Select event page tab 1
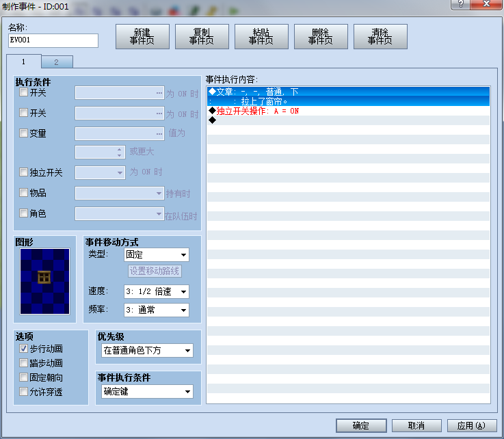The width and height of the screenshot is (504, 439). (24, 62)
